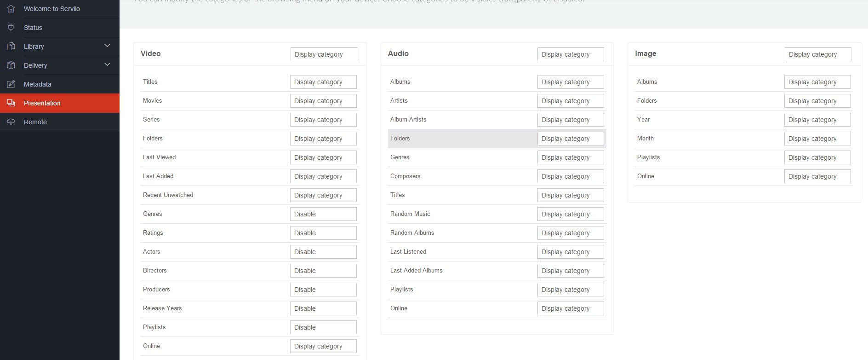868x360 pixels.
Task: Open the Image header display category dropdown
Action: tap(817, 54)
